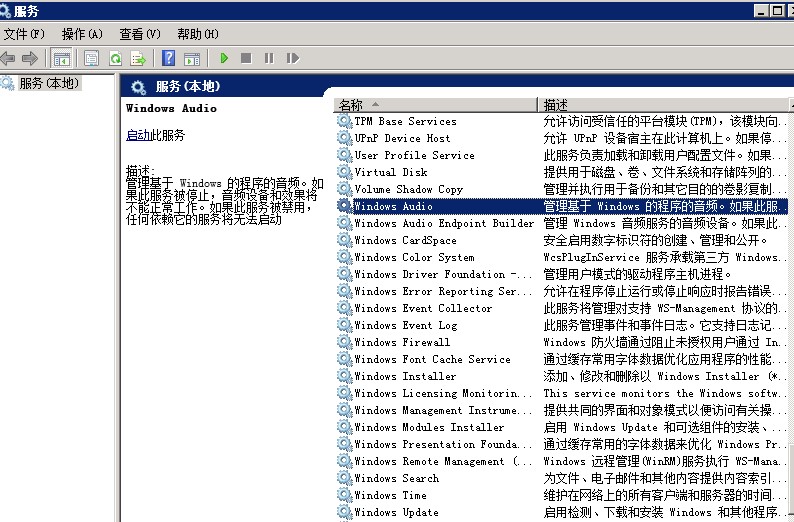The height and width of the screenshot is (522, 794).
Task: Select Windows Event Log service
Action: tap(561, 325)
